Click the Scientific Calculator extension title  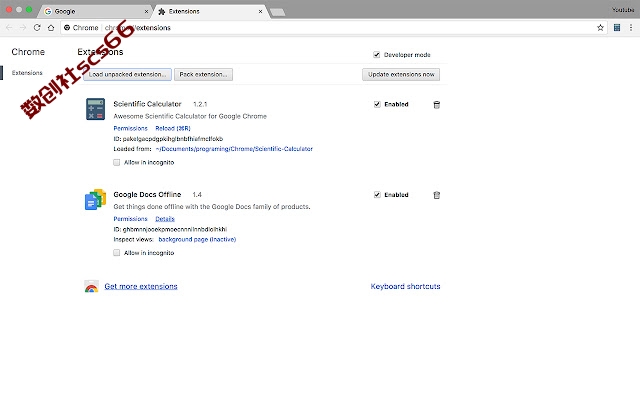point(147,104)
